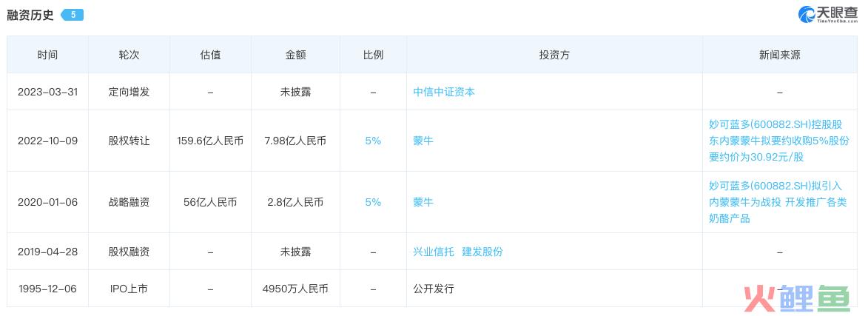Click the 新闻来源 column header
Image resolution: width=868 pixels, height=316 pixels.
(x=779, y=55)
